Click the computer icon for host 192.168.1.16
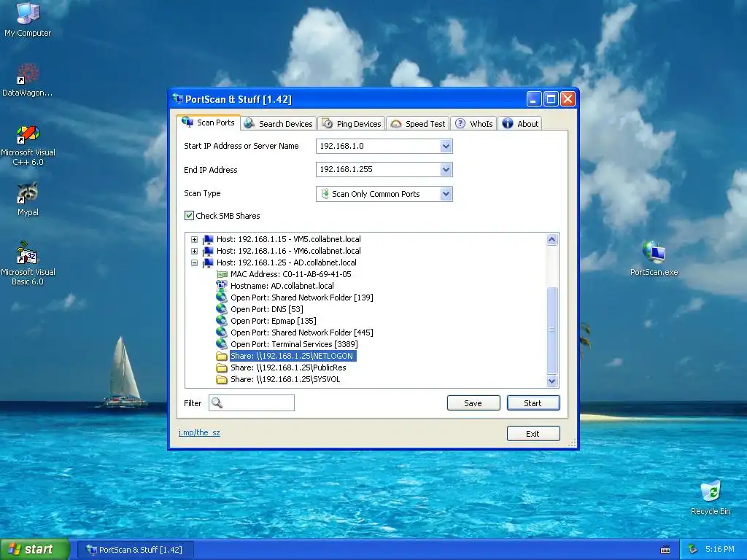This screenshot has height=560, width=747. 208,251
